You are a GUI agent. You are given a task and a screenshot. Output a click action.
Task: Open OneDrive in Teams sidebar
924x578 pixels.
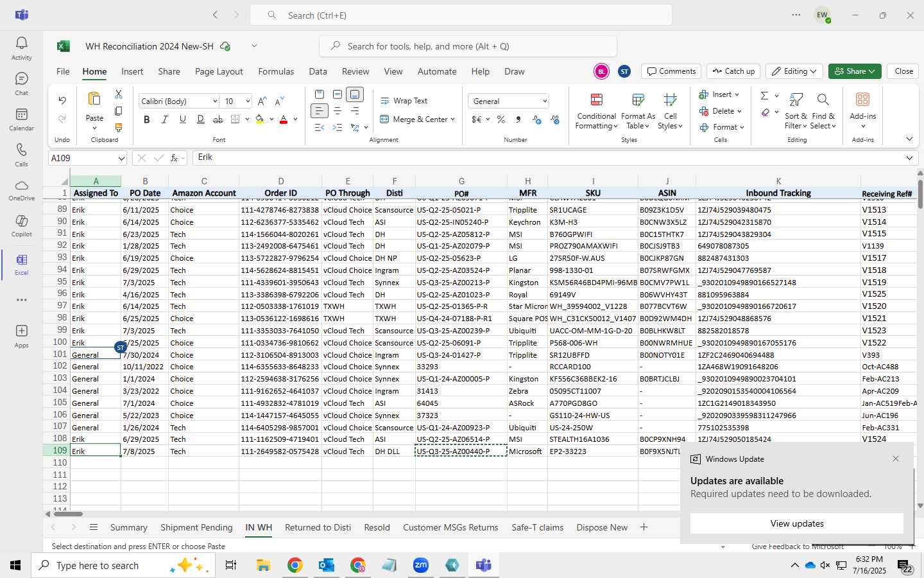click(x=21, y=190)
